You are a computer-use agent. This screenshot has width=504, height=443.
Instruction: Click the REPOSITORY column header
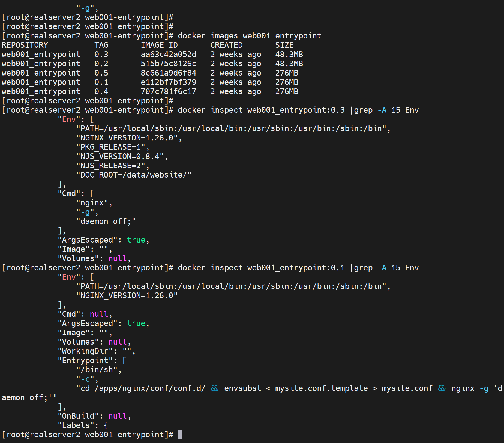[25, 45]
